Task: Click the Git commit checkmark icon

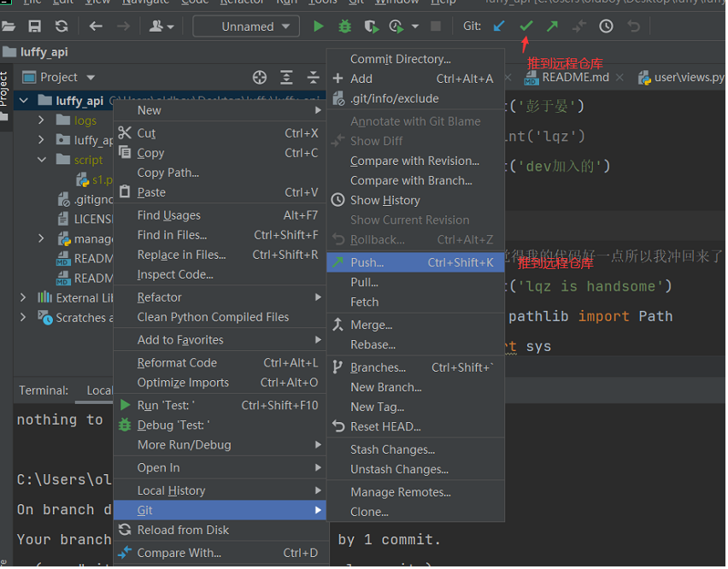Action: [x=526, y=26]
